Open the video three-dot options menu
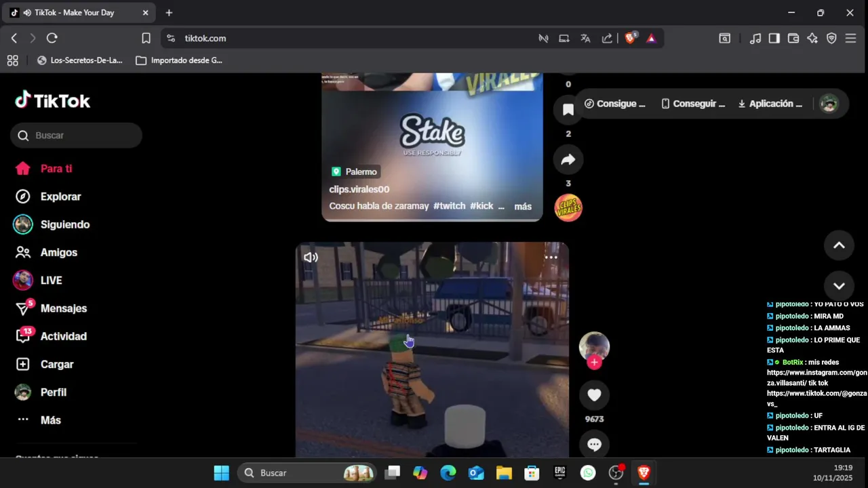Viewport: 868px width, 488px height. point(551,258)
